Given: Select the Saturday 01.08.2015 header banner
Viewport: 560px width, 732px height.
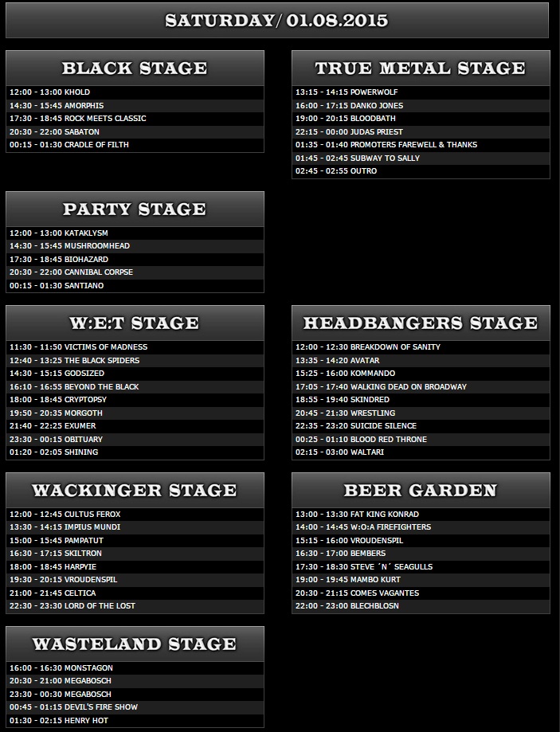Looking at the screenshot, I should click(x=277, y=20).
